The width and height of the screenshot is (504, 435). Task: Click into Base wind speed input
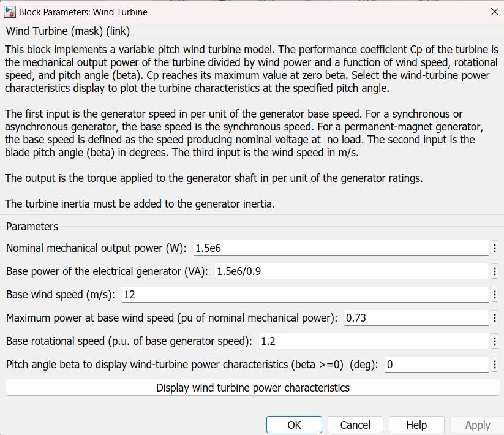pos(304,295)
